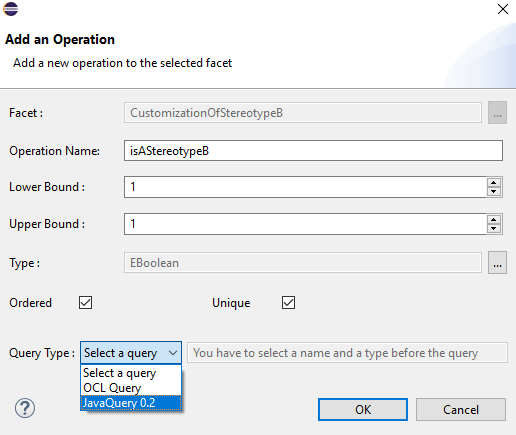Click the Cancel button
This screenshot has width=516, height=435.
(x=461, y=409)
